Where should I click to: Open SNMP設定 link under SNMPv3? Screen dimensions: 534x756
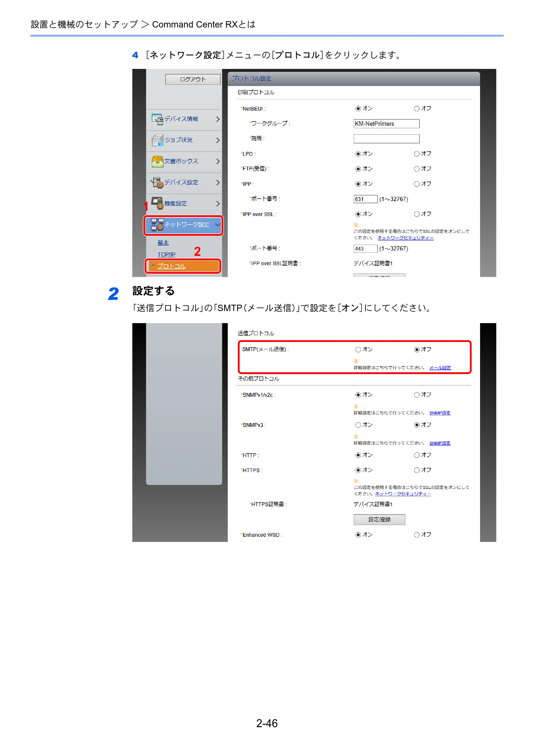pyautogui.click(x=439, y=443)
